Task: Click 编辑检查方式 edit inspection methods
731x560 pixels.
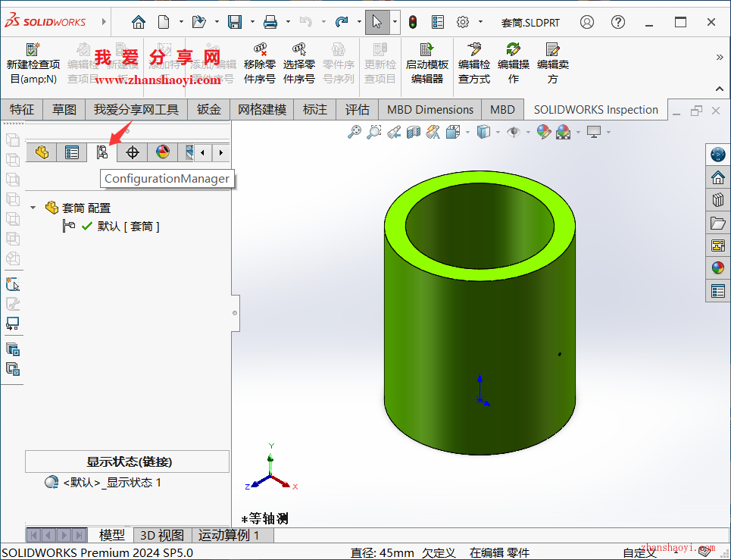Action: [474, 64]
